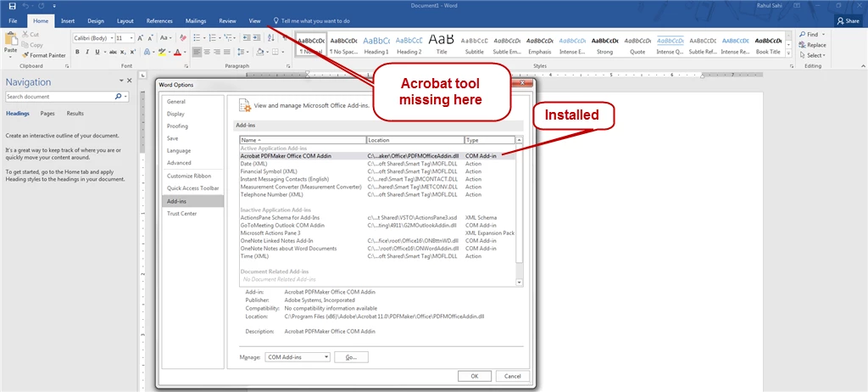Center align text
The height and width of the screenshot is (392, 868).
click(207, 52)
